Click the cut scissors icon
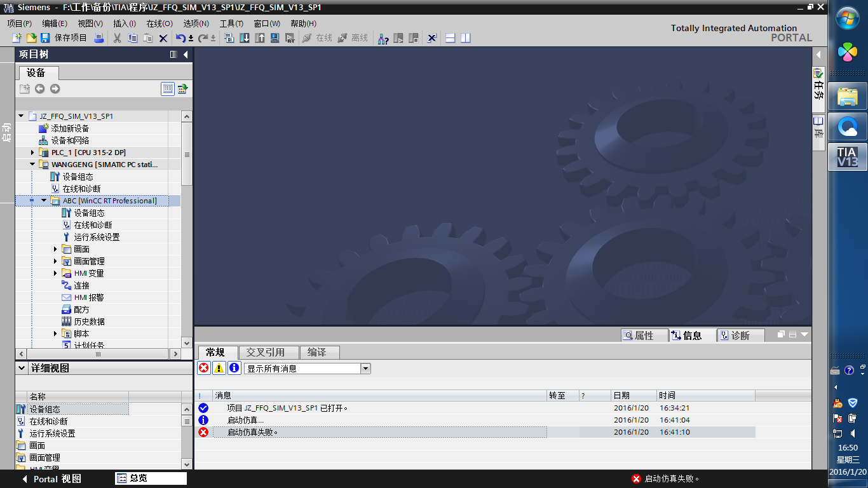Screen dimensions: 868x488 pos(118,38)
